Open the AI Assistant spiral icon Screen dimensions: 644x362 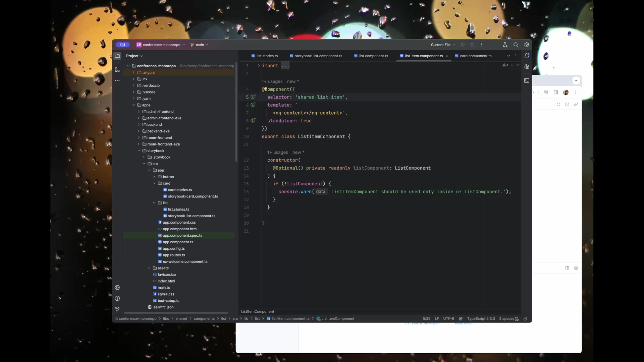[527, 67]
